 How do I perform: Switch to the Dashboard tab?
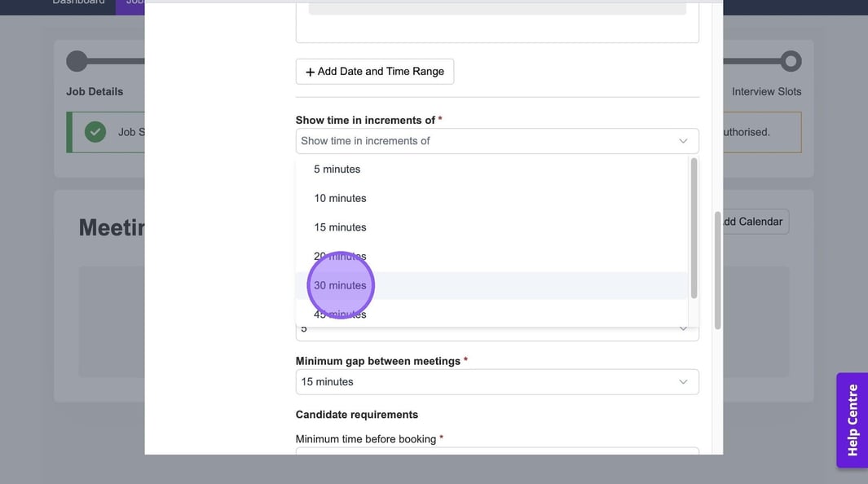pyautogui.click(x=78, y=2)
